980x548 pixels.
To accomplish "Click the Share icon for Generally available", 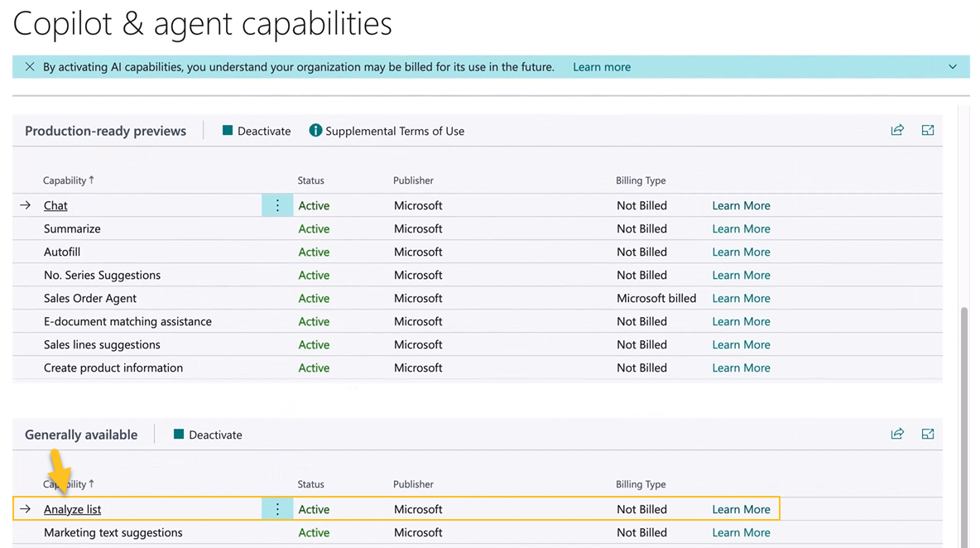I will click(x=897, y=434).
